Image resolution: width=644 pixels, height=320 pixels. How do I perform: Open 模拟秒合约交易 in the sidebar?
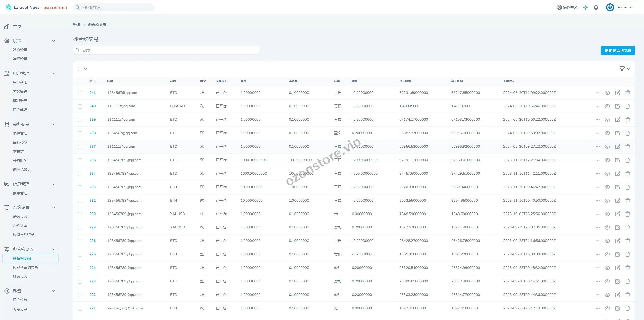(x=25, y=267)
